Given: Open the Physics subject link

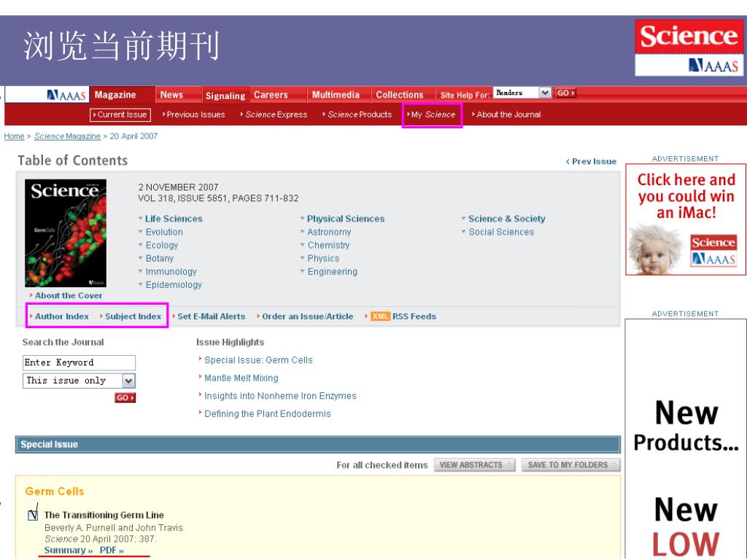Looking at the screenshot, I should click(323, 258).
